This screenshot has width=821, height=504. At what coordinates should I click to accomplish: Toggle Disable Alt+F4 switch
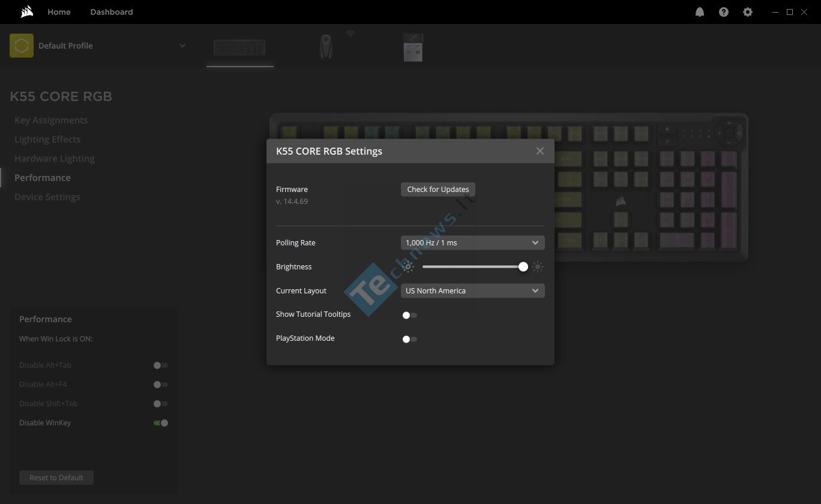[161, 385]
